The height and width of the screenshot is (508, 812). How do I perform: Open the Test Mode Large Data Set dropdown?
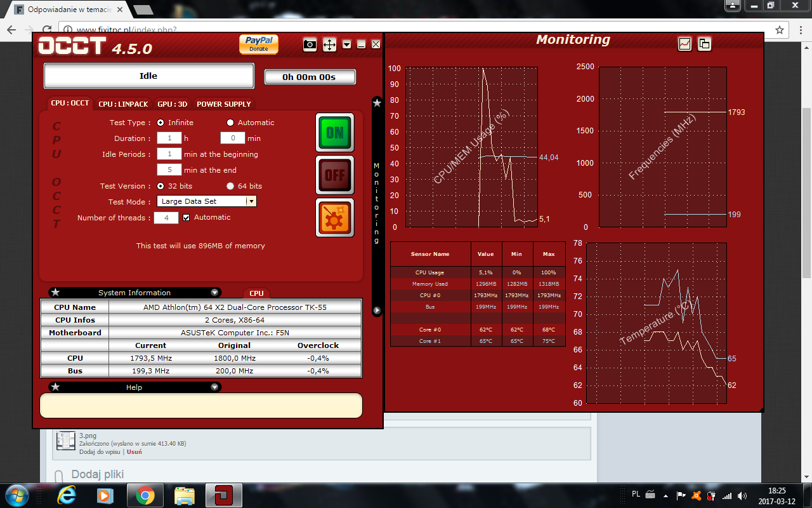[x=207, y=201]
